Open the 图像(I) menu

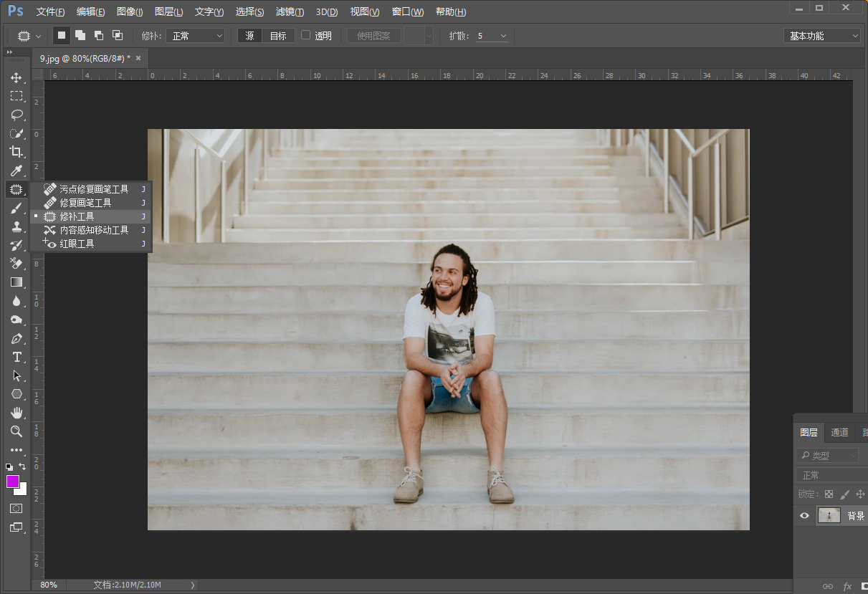(x=129, y=12)
